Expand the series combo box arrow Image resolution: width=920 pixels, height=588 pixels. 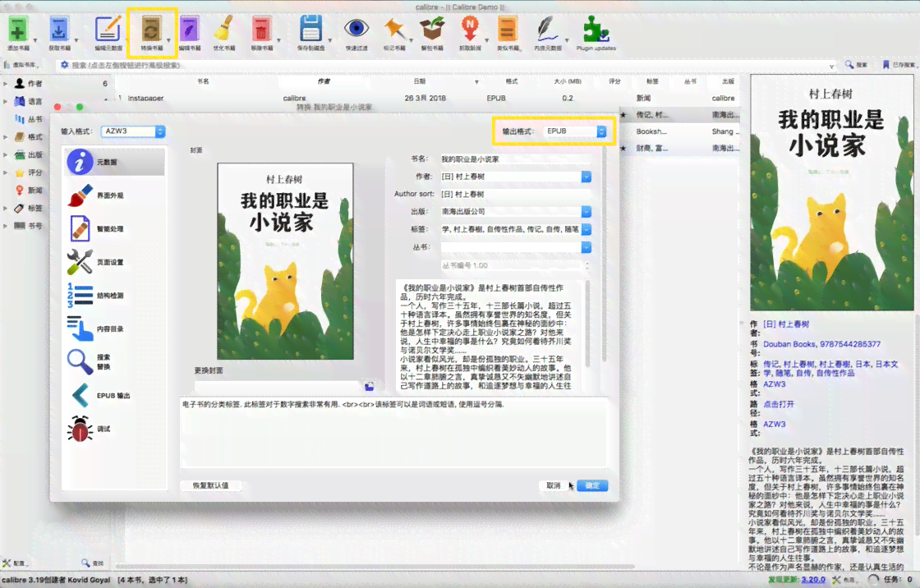click(586, 248)
